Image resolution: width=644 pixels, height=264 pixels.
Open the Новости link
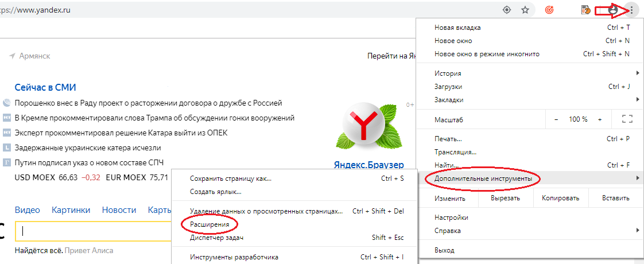pos(119,210)
